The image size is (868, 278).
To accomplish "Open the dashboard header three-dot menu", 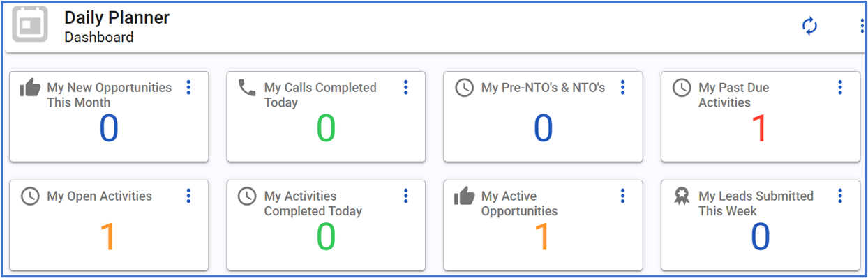I will (862, 26).
